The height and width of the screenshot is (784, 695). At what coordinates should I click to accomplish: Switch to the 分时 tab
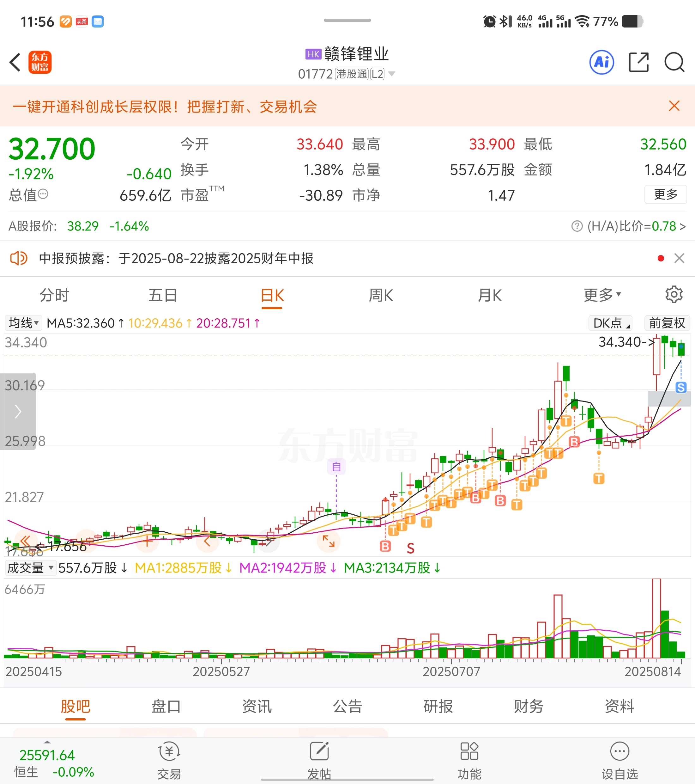click(54, 295)
